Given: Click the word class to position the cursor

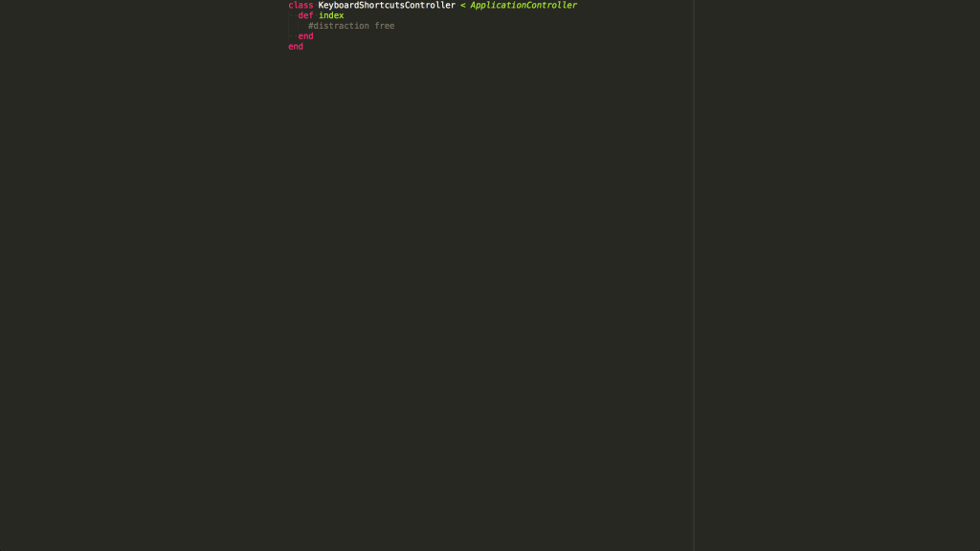Looking at the screenshot, I should coord(300,5).
